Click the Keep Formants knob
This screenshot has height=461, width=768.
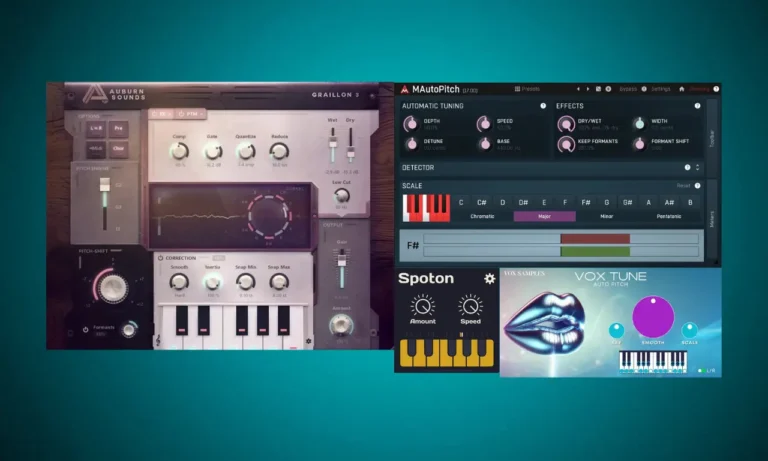[566, 144]
